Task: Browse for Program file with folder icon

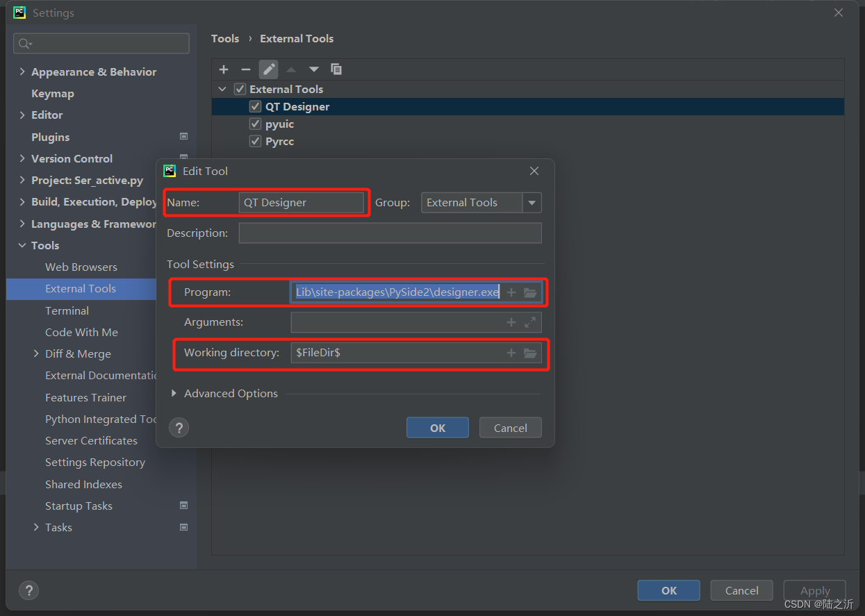Action: coord(530,292)
